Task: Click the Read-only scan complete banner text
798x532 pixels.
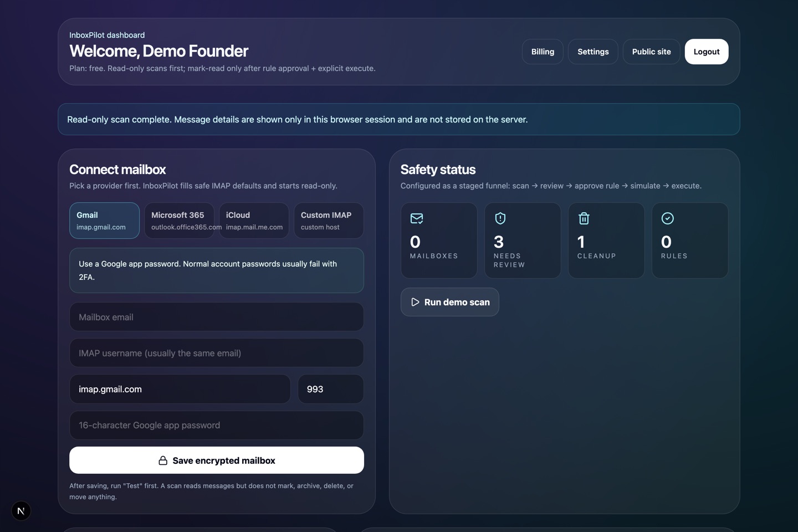Action: click(298, 120)
